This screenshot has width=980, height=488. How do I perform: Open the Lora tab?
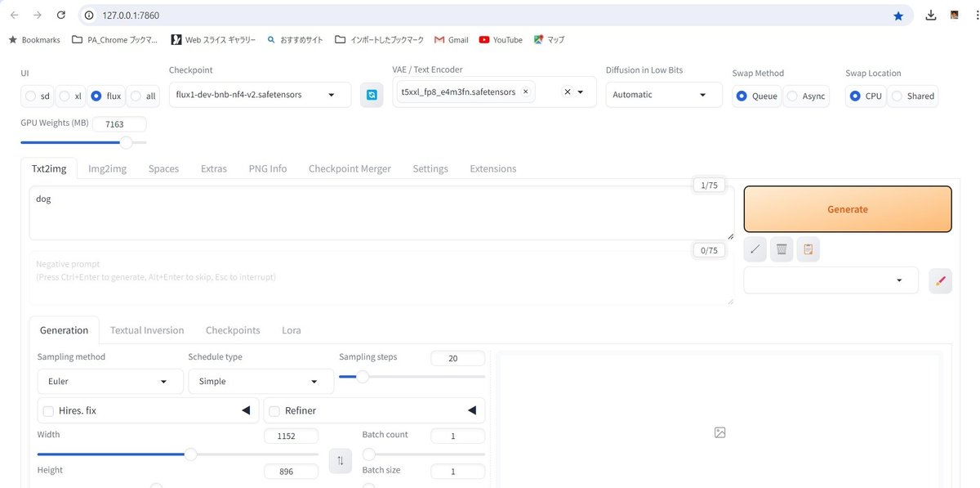(291, 330)
